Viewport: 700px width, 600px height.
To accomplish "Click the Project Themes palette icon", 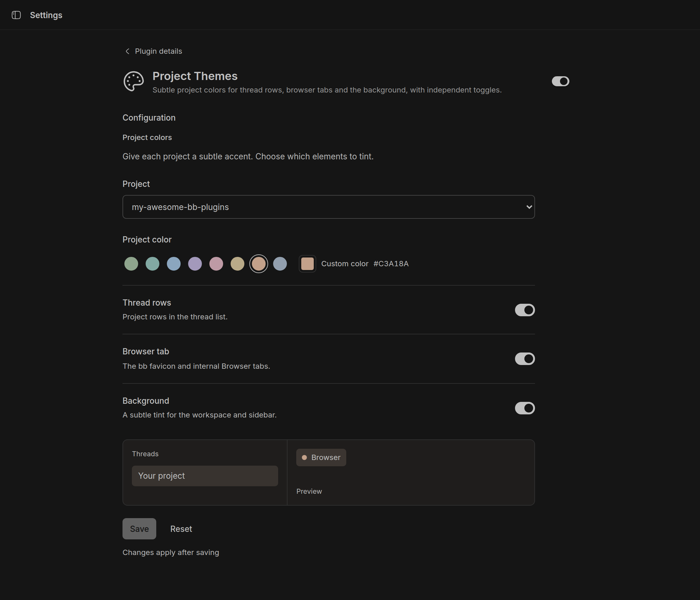I will coord(134,81).
